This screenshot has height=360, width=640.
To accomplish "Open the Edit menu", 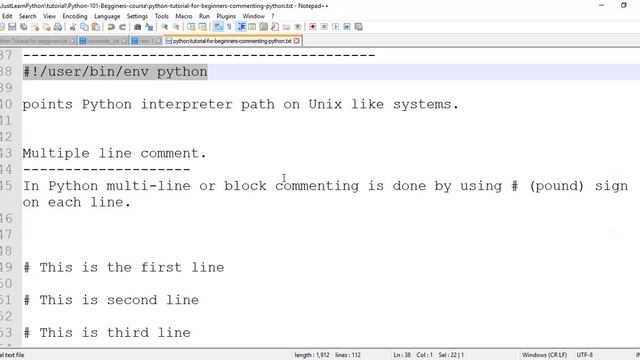I will (x=7, y=16).
